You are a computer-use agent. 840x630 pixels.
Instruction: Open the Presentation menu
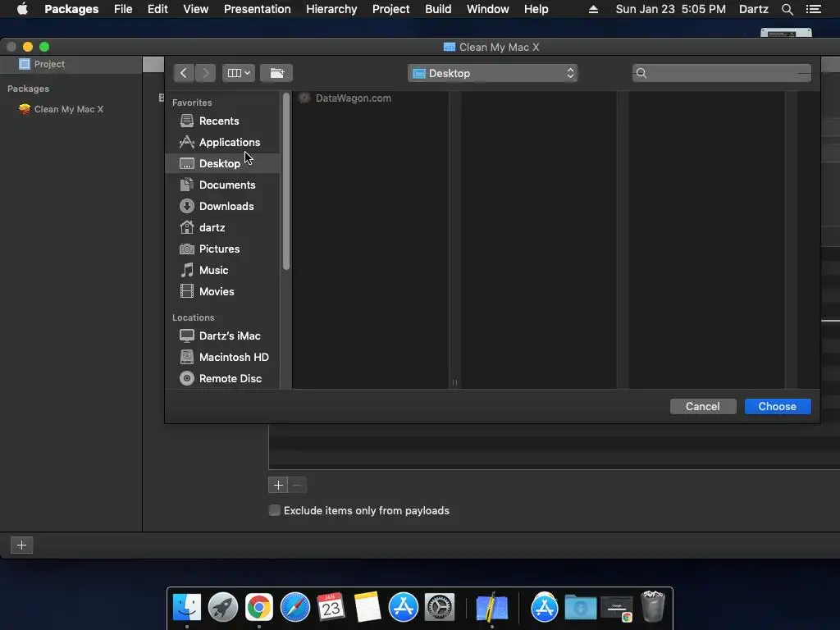(257, 9)
